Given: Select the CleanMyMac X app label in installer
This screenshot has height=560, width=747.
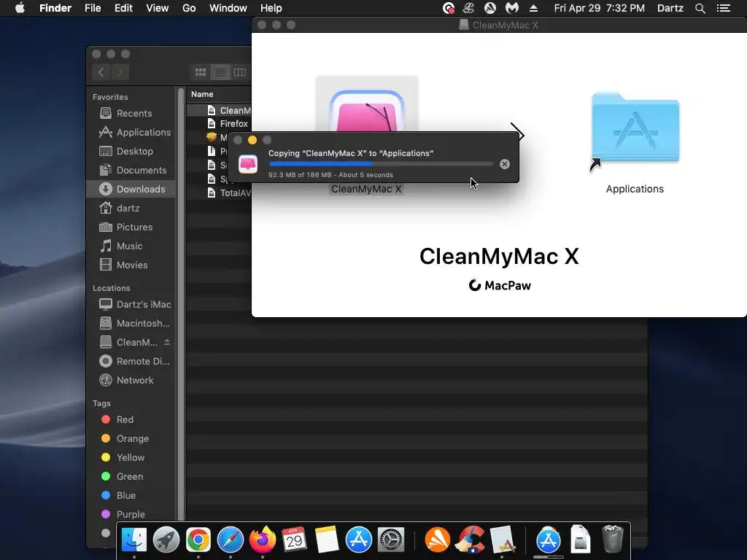Looking at the screenshot, I should (366, 189).
